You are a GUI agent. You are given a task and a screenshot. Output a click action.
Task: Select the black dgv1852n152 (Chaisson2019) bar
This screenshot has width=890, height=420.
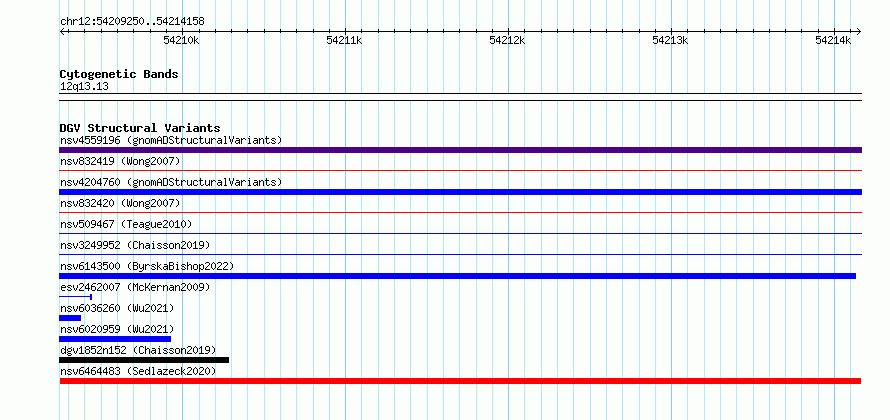[x=144, y=360]
